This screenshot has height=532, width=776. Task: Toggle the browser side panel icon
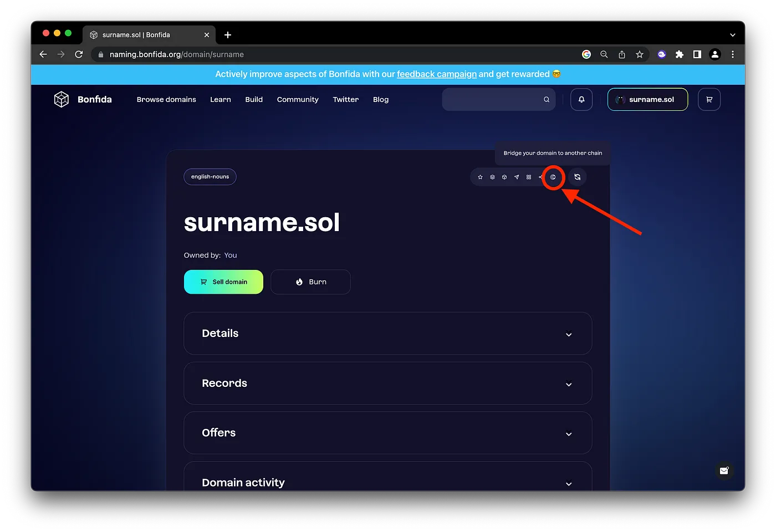click(697, 54)
